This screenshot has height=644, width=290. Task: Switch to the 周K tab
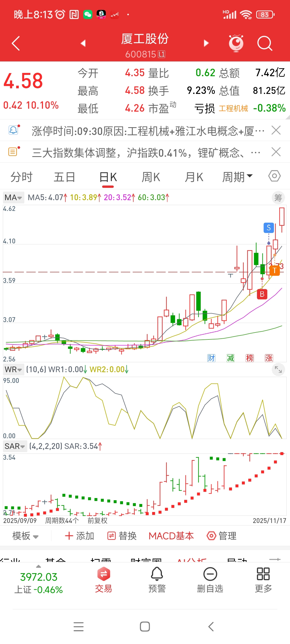(151, 177)
